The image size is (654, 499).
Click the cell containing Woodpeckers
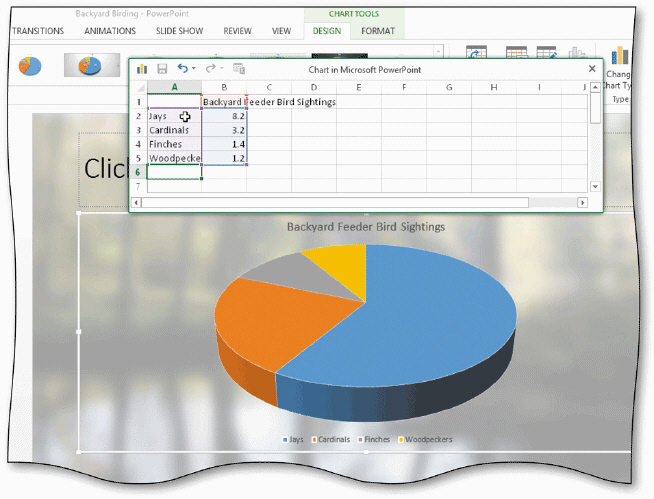tap(174, 158)
